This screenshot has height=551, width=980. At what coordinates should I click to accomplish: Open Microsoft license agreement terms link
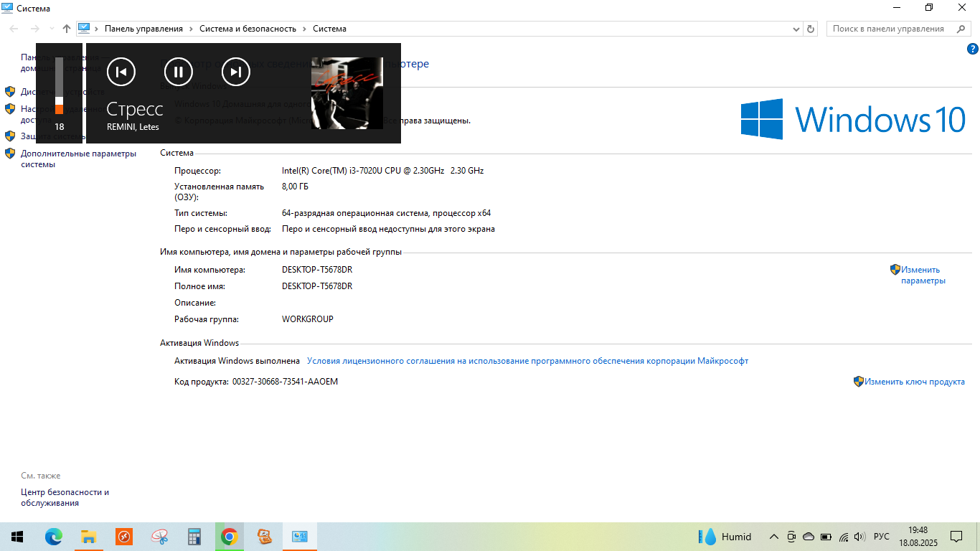[x=527, y=361]
